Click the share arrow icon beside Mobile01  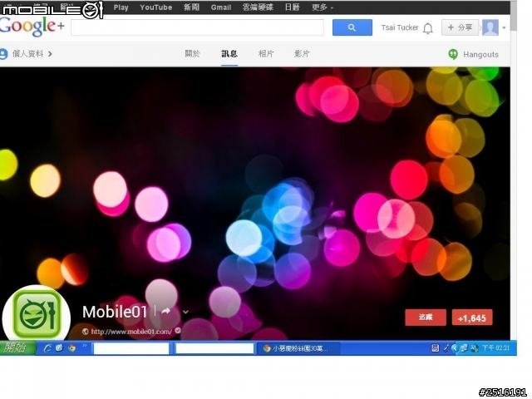(165, 311)
